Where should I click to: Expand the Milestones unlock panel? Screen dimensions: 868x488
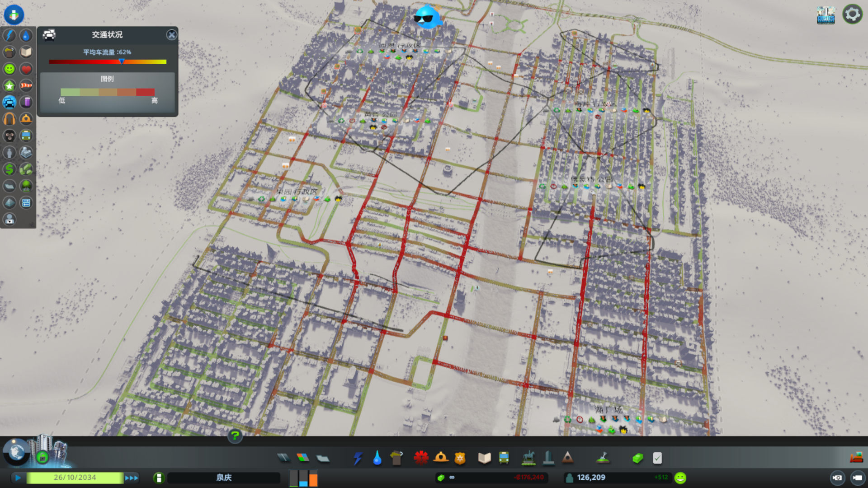click(x=42, y=457)
